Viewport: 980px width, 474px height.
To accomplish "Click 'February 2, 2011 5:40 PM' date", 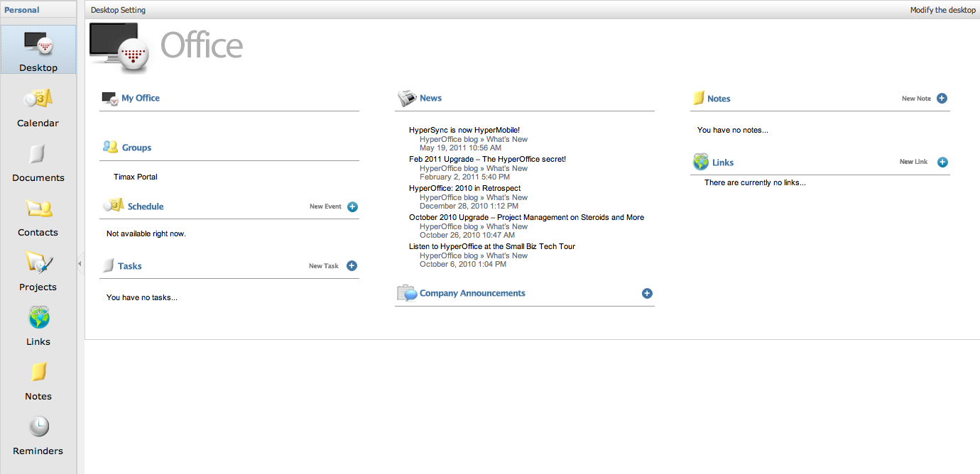I will pos(464,177).
